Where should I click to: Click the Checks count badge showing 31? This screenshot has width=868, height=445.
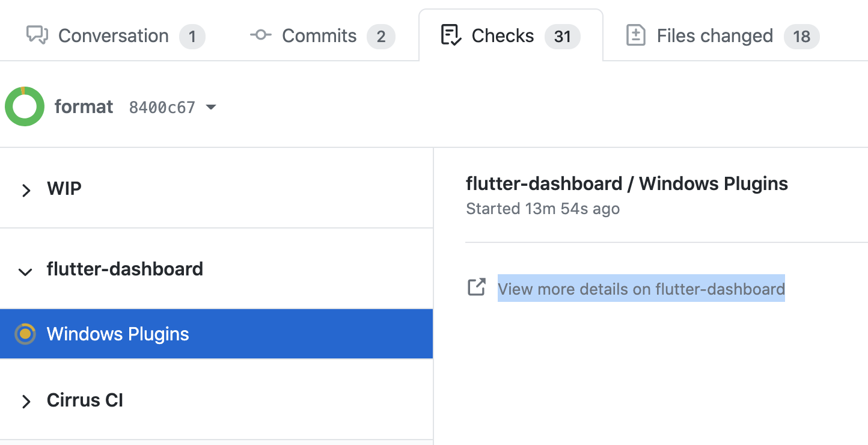(563, 37)
